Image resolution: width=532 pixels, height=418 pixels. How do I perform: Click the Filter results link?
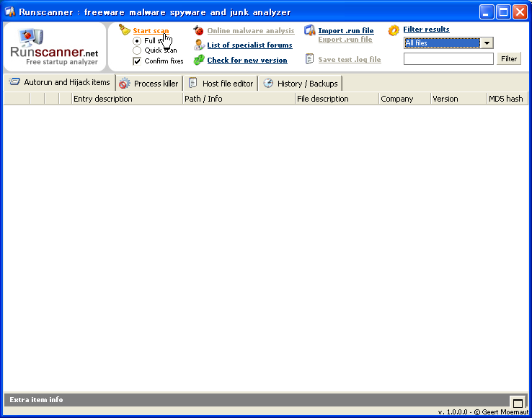pyautogui.click(x=426, y=30)
